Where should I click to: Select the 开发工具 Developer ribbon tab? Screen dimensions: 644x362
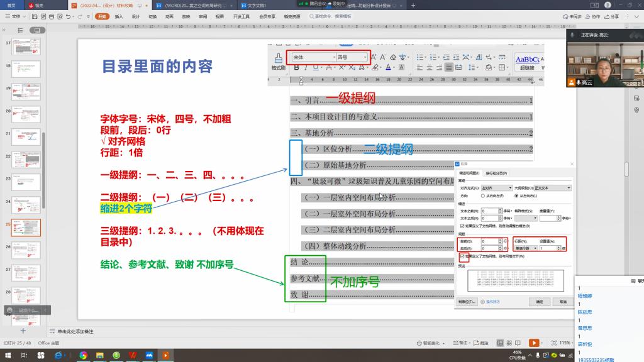point(241,16)
